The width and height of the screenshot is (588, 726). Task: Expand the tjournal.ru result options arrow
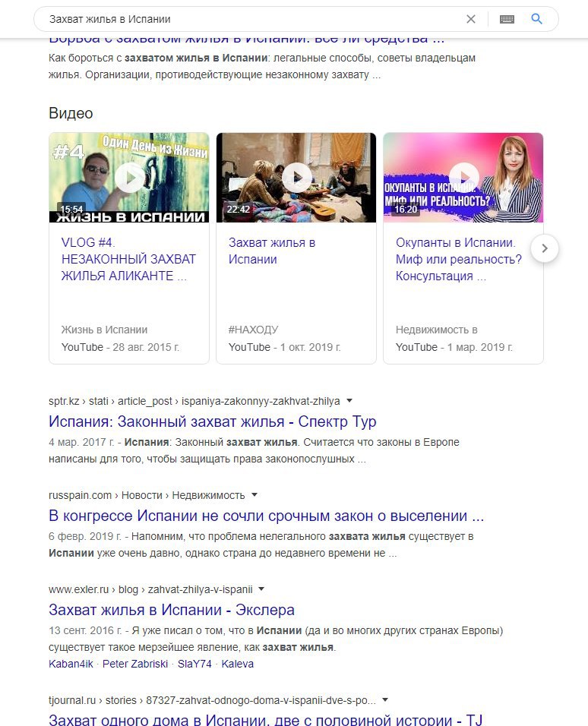point(384,699)
